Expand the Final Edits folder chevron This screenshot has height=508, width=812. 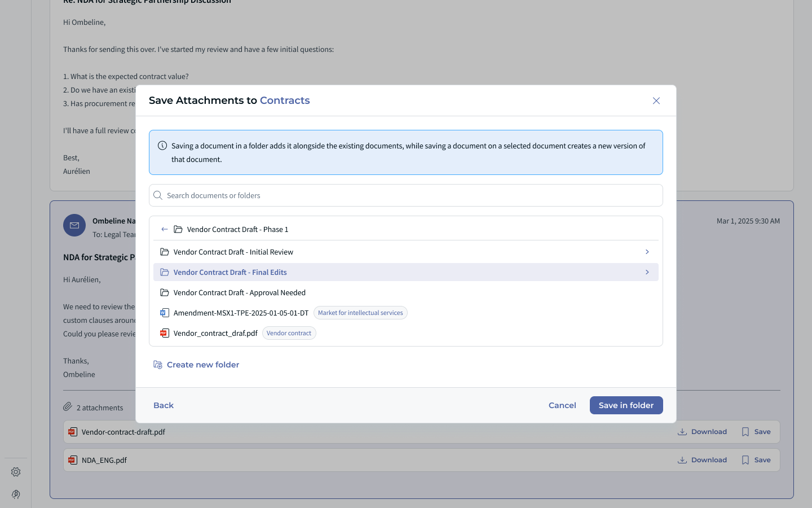[x=647, y=272]
